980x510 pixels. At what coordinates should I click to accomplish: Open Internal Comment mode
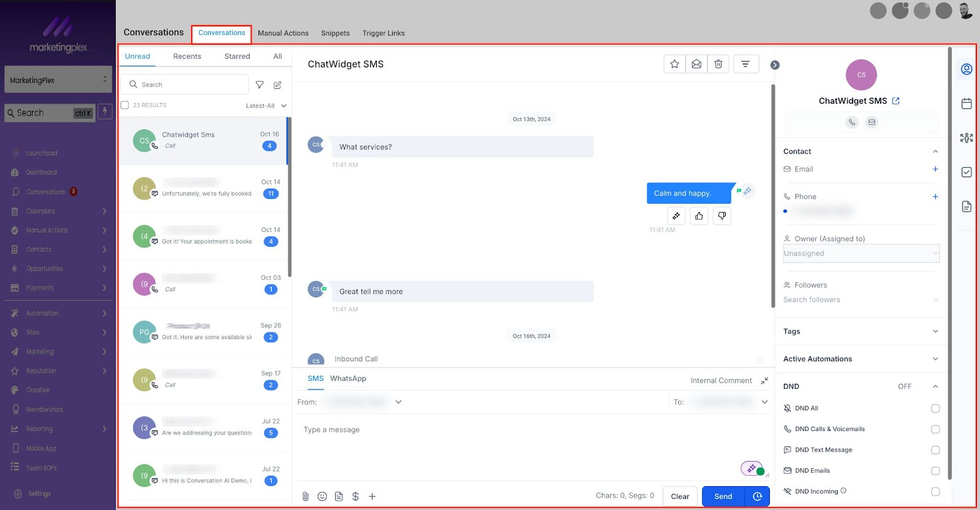tap(721, 381)
